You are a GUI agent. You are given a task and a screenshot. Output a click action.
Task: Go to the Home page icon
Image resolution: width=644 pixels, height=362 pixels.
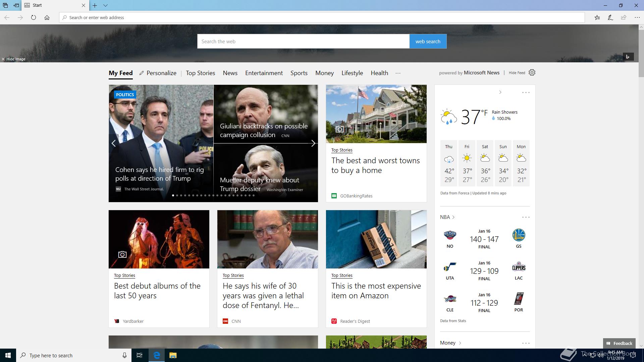(47, 17)
